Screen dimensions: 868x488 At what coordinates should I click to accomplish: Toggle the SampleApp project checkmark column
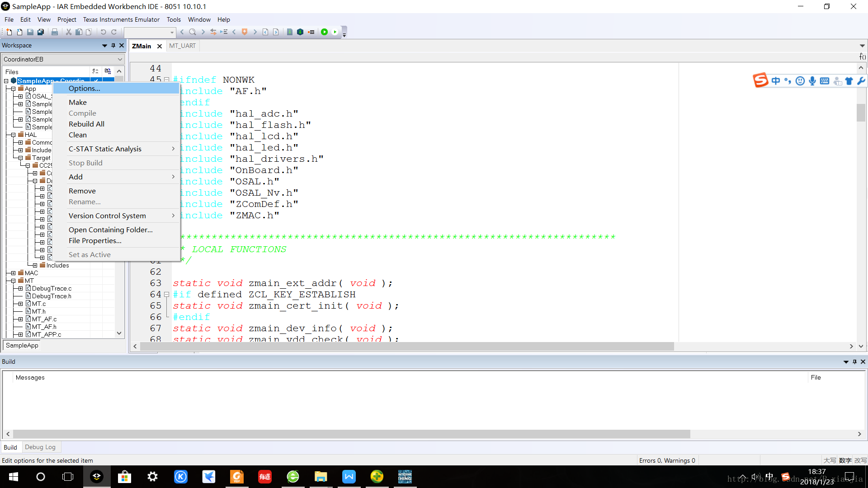[96, 81]
